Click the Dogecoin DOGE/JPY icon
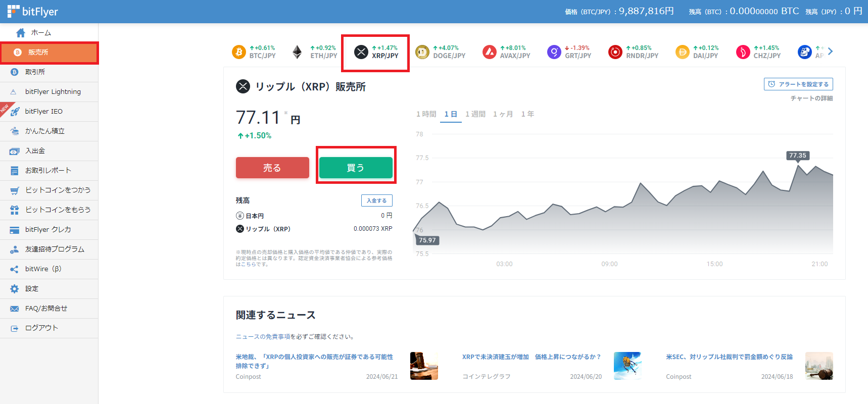The height and width of the screenshot is (404, 868). coord(422,52)
